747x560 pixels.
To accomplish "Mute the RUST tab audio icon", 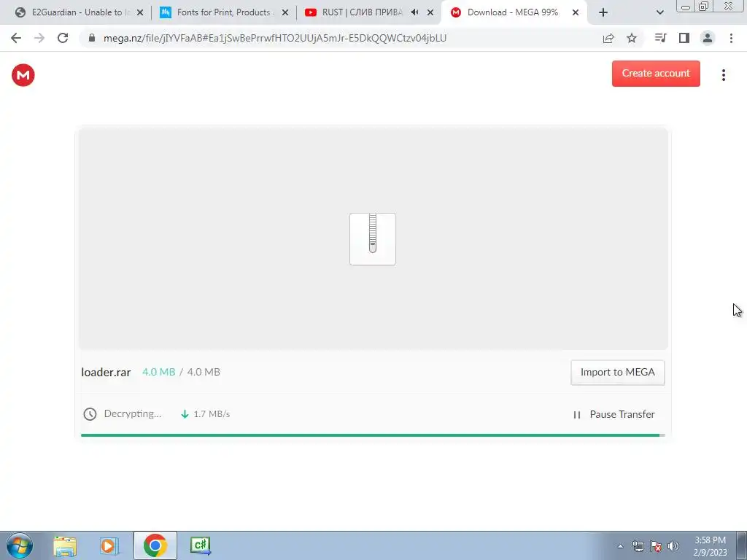I will [x=415, y=12].
